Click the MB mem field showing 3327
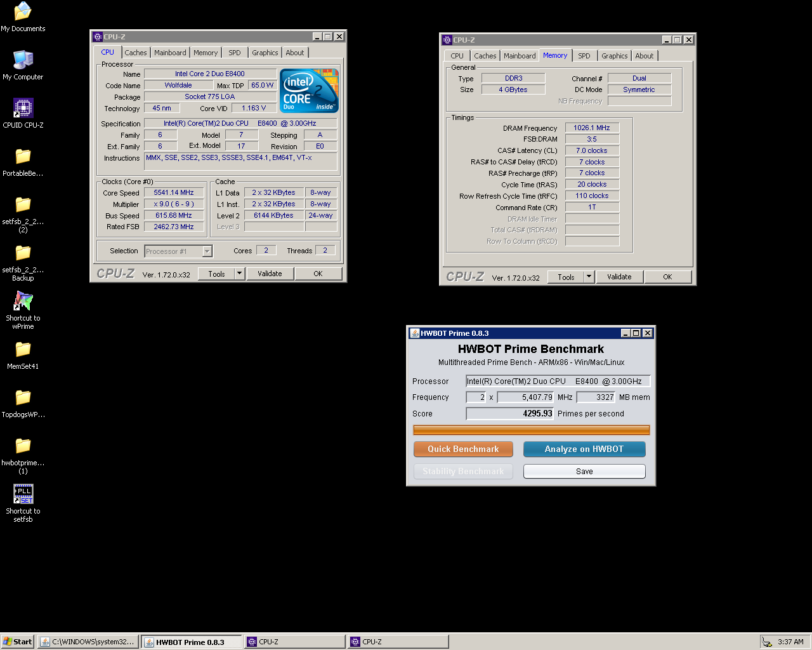Image resolution: width=812 pixels, height=650 pixels. coord(596,397)
